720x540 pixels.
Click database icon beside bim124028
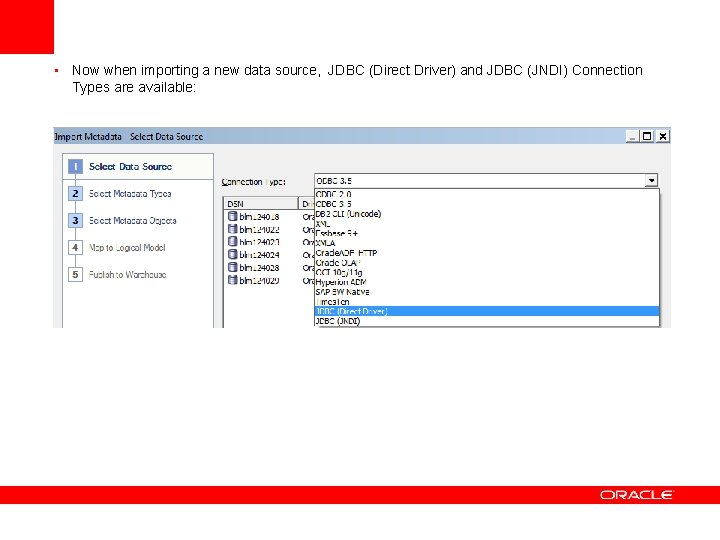click(x=233, y=267)
